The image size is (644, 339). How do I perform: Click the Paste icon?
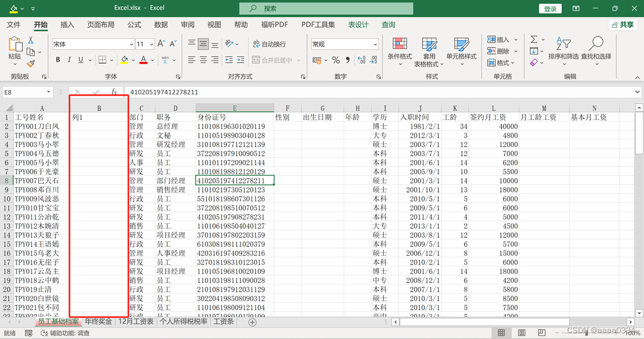[x=15, y=44]
